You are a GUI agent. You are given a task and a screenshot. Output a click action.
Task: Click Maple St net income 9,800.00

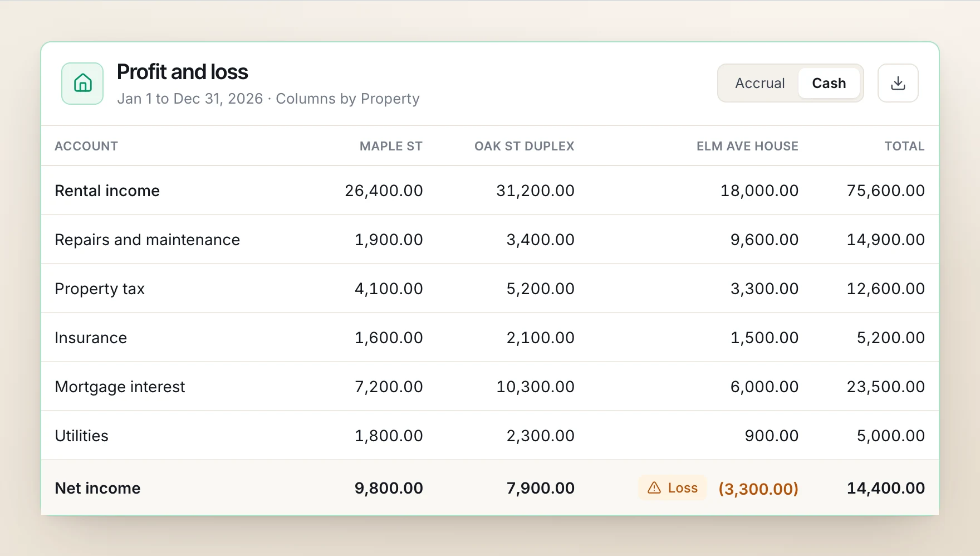coord(389,488)
